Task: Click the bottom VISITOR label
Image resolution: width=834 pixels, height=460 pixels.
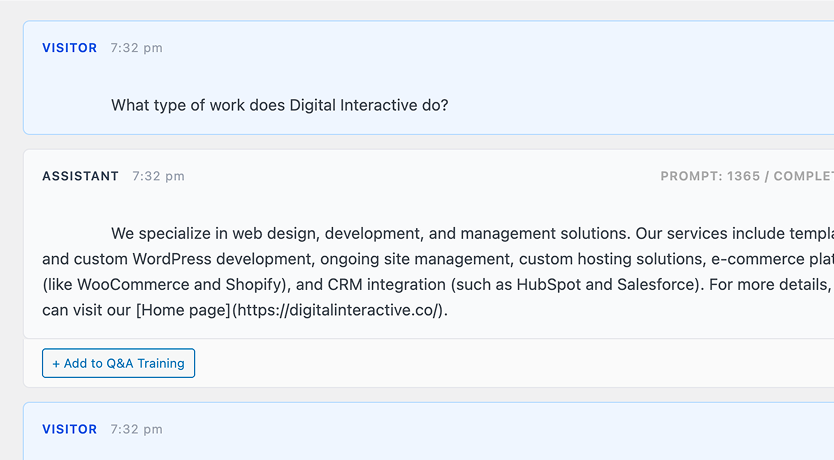Action: [x=69, y=429]
